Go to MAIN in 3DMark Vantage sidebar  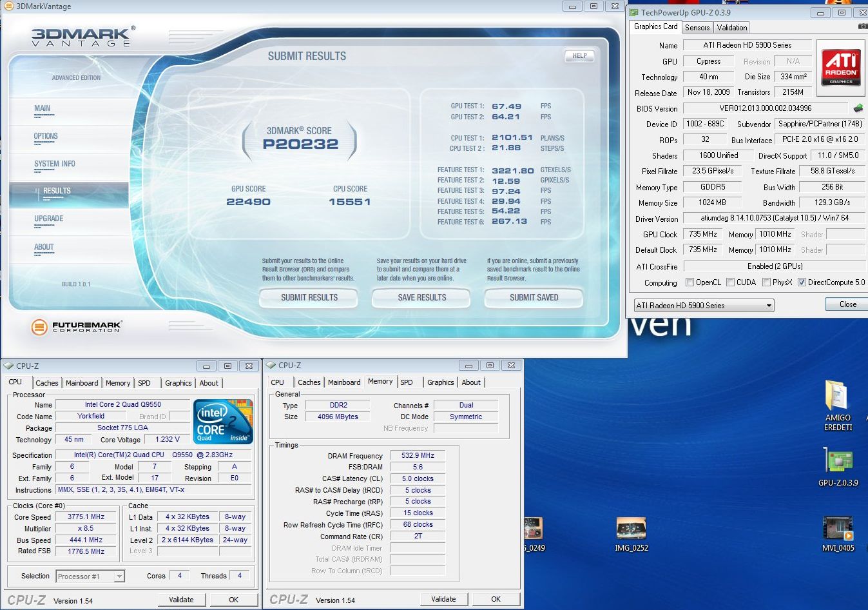43,109
